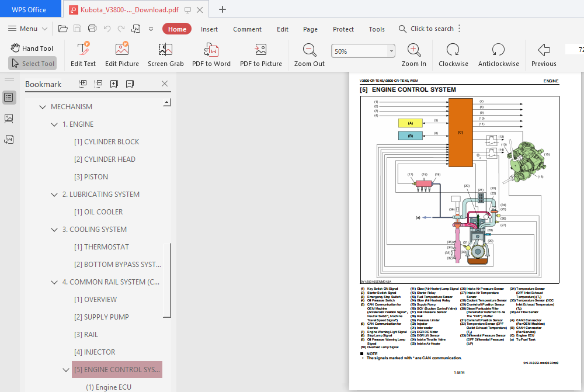Collapse [5] ENGINE CONTROL SYSTEM bookmark

pyautogui.click(x=66, y=370)
